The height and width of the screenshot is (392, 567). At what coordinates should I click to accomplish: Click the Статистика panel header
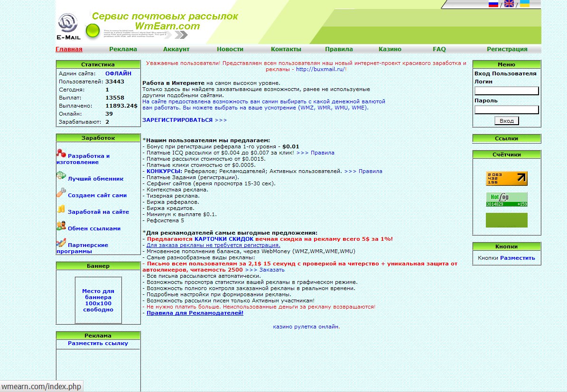(98, 64)
